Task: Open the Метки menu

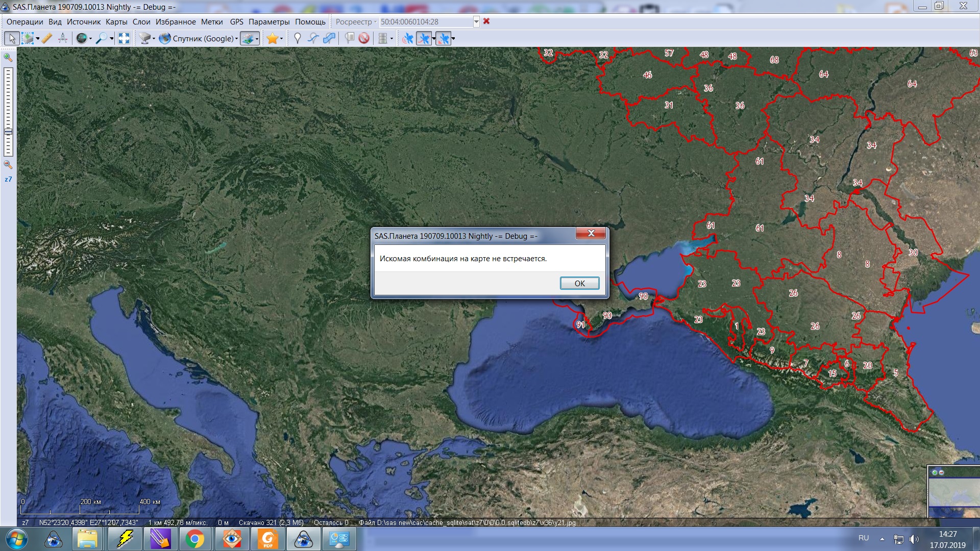Action: (211, 22)
